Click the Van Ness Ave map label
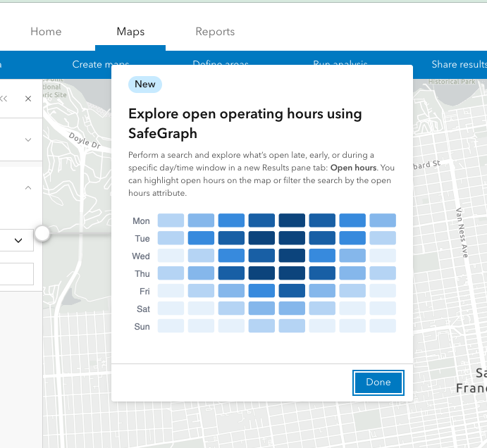This screenshot has width=487, height=448. pos(462,233)
